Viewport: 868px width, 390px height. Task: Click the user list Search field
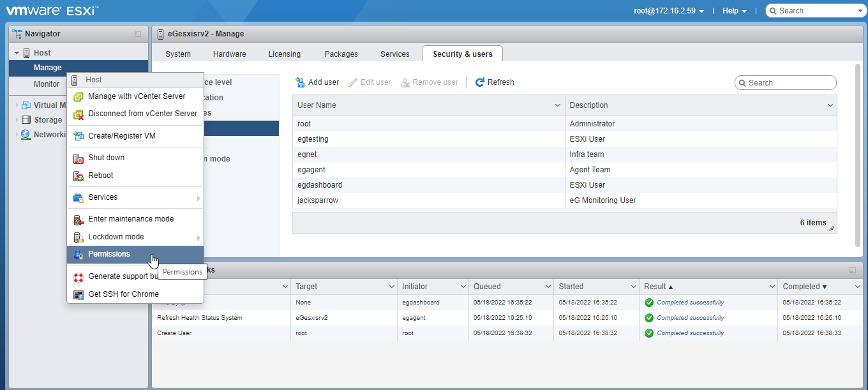click(786, 83)
